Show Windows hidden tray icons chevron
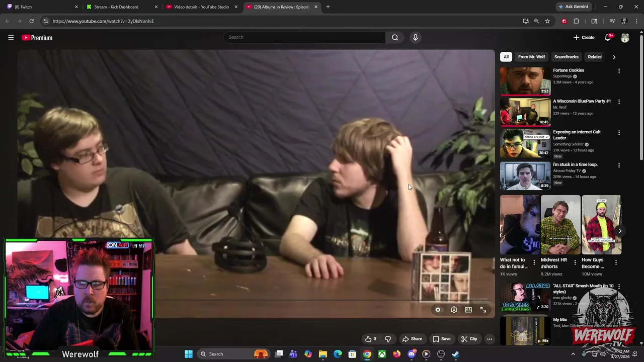The height and width of the screenshot is (362, 644). (573, 354)
